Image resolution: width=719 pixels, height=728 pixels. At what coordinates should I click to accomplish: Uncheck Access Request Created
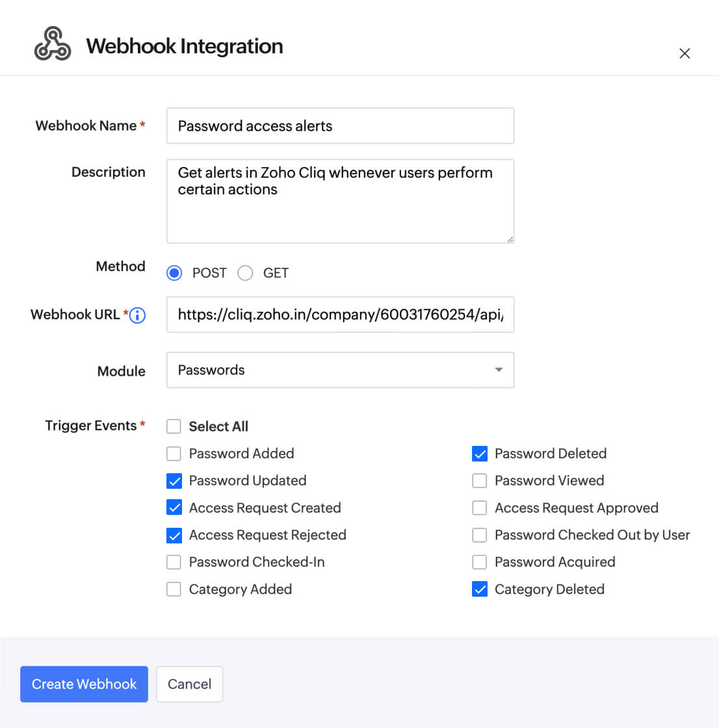[174, 508]
